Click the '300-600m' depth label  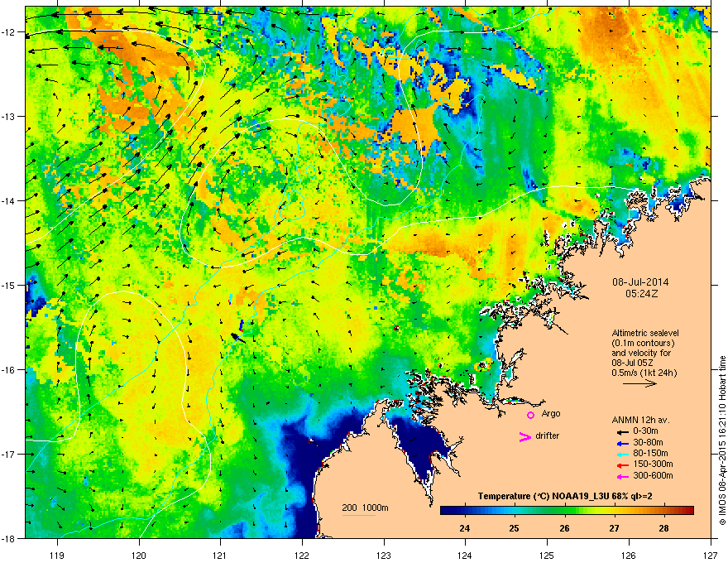tap(653, 475)
